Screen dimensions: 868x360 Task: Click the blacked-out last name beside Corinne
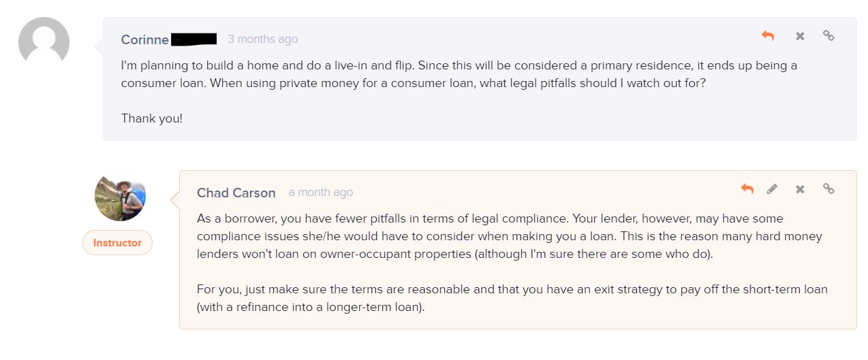click(194, 39)
